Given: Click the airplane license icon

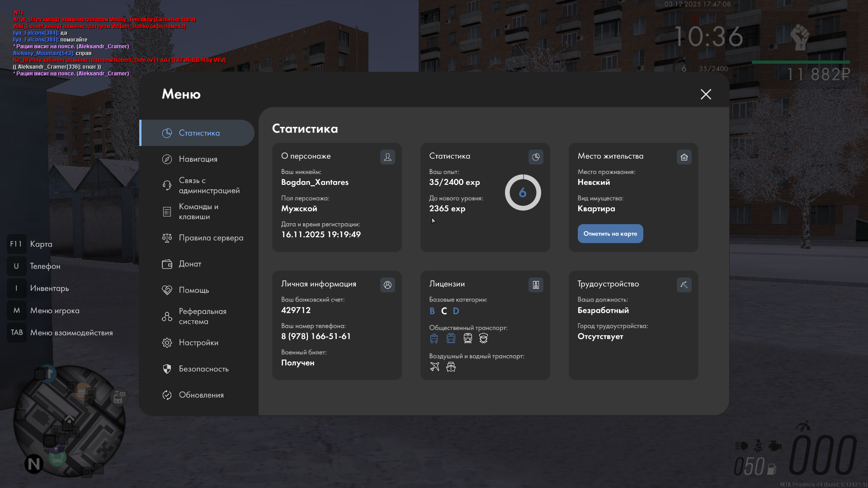Looking at the screenshot, I should [434, 366].
